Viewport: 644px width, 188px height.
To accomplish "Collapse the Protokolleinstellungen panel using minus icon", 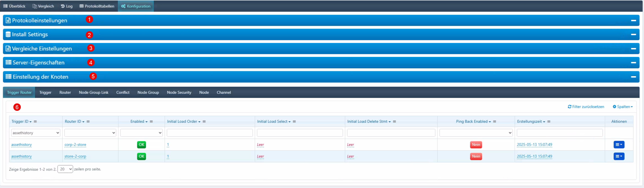I will 633,20.
